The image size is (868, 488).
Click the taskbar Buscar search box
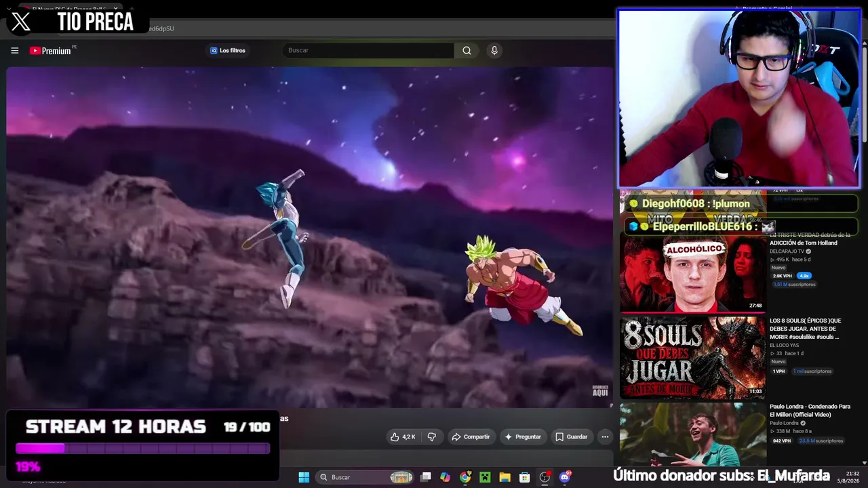[x=364, y=477]
